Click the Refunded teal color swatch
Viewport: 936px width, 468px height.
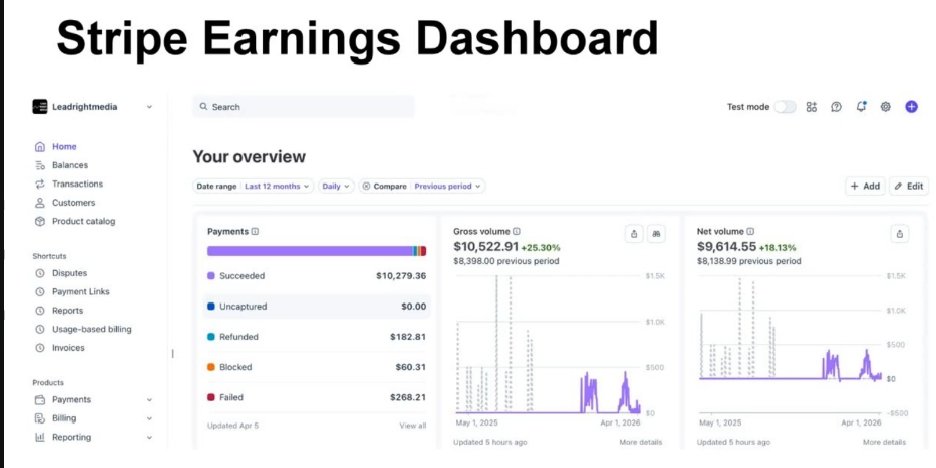pyautogui.click(x=211, y=337)
